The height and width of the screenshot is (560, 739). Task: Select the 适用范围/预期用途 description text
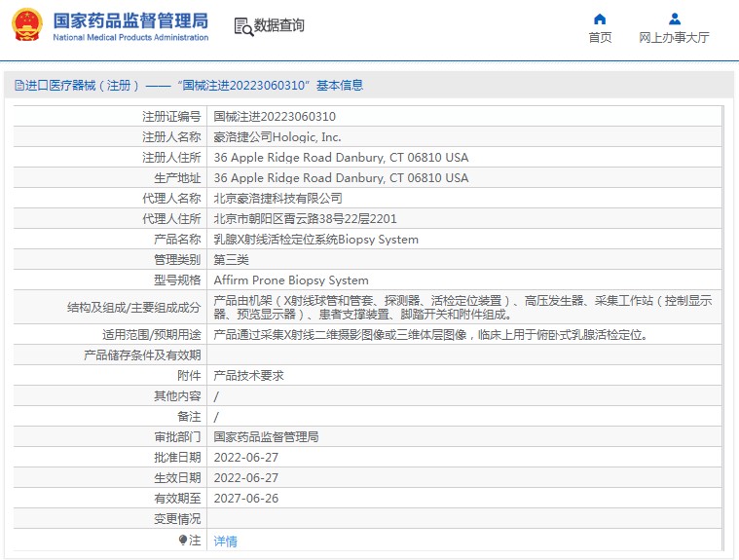[431, 335]
